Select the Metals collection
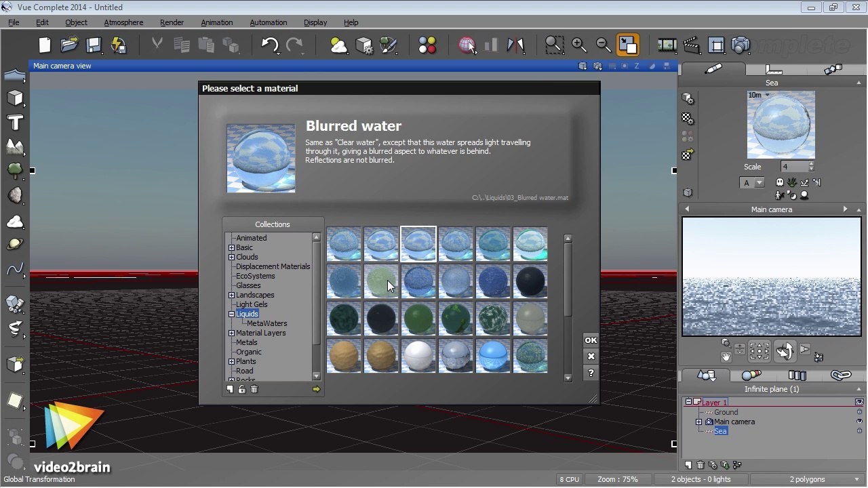The width and height of the screenshot is (868, 488). click(247, 342)
